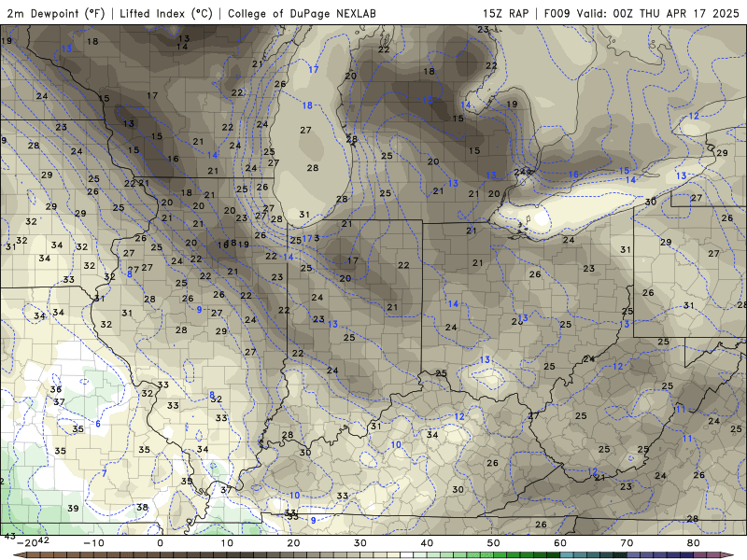
Task: Click the 60 tick label on the color scale
Action: pos(560,543)
